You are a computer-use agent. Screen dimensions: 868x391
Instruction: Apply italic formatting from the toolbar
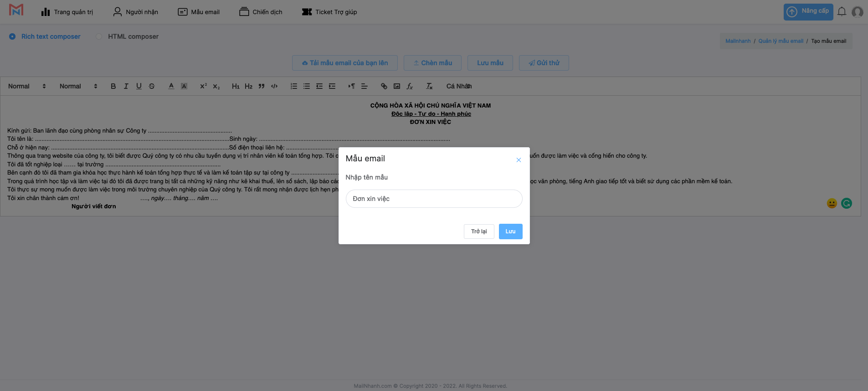[126, 86]
